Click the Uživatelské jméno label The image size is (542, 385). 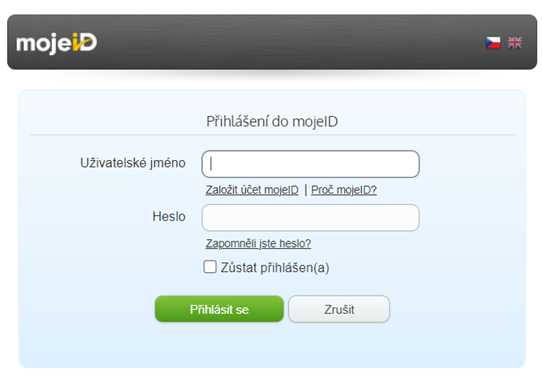133,163
